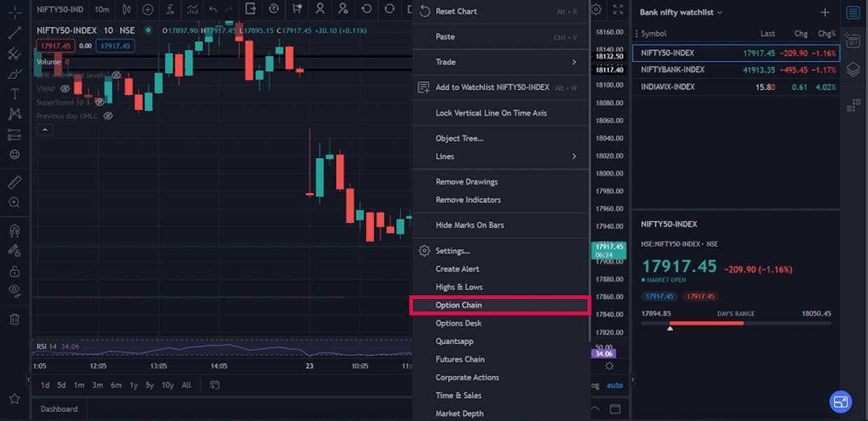Click the compare or add symbol icon
Viewport: 868px width, 421px height.
pos(148,9)
